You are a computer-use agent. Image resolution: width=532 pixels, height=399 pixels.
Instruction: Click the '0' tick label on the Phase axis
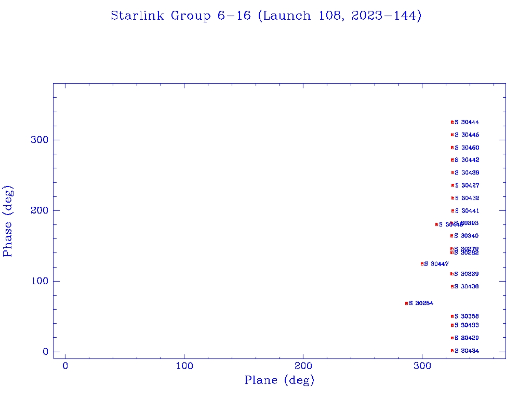46,352
